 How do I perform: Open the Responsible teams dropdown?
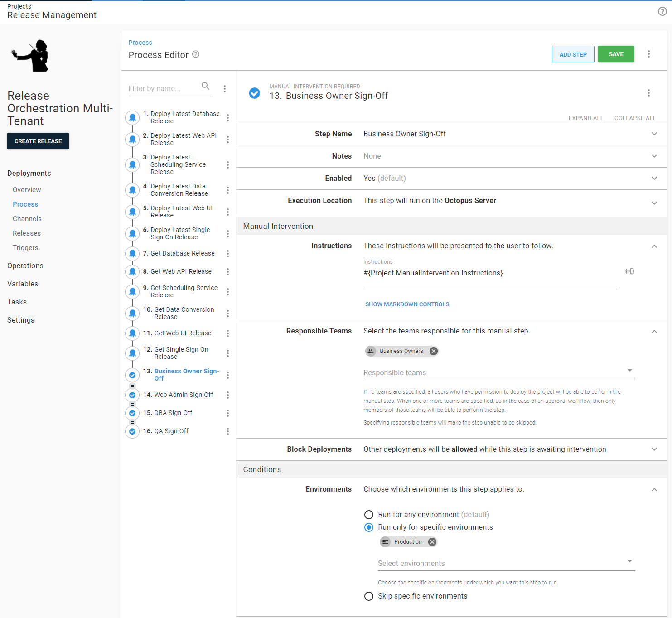(x=629, y=371)
